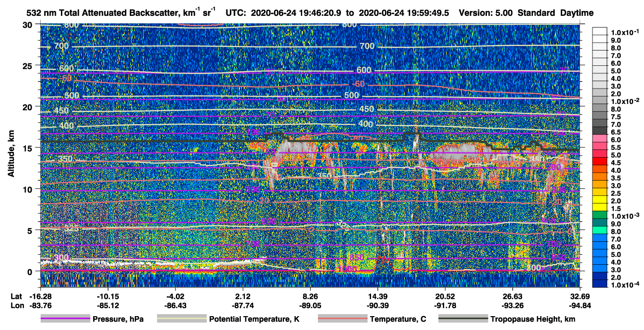The image size is (644, 330).
Task: Click the colorbar label '7.5'
Action: 616,117
